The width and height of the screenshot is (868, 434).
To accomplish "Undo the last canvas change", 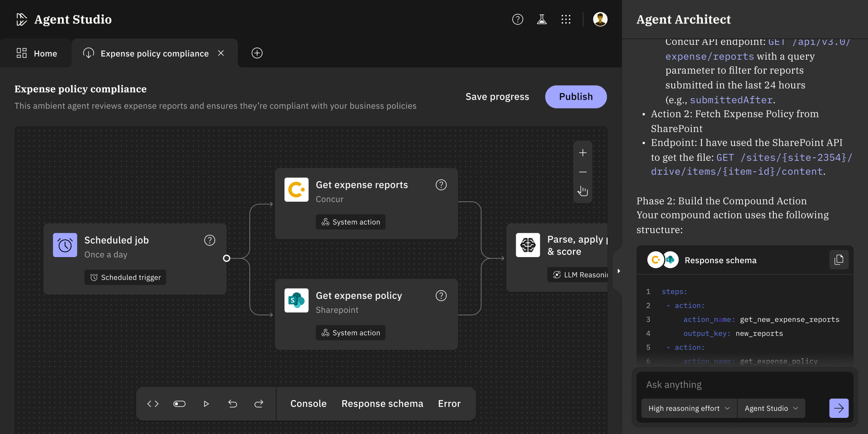I will pyautogui.click(x=232, y=404).
